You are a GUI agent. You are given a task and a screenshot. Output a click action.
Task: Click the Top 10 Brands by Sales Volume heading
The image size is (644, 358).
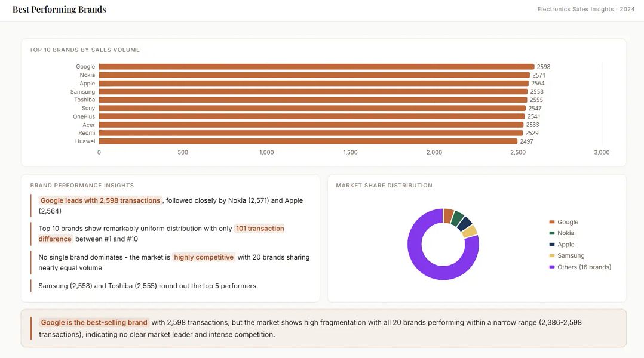[85, 50]
